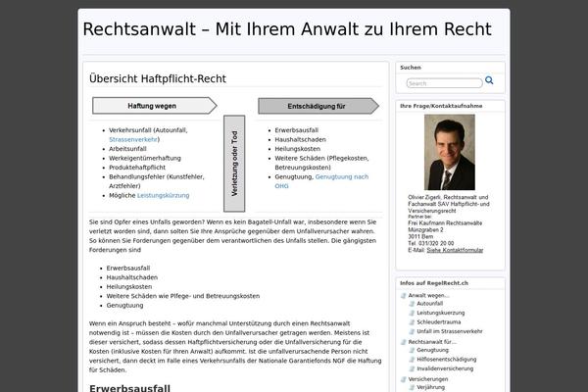
Task: Open Schleudertrauma sidebar page
Action: (439, 322)
